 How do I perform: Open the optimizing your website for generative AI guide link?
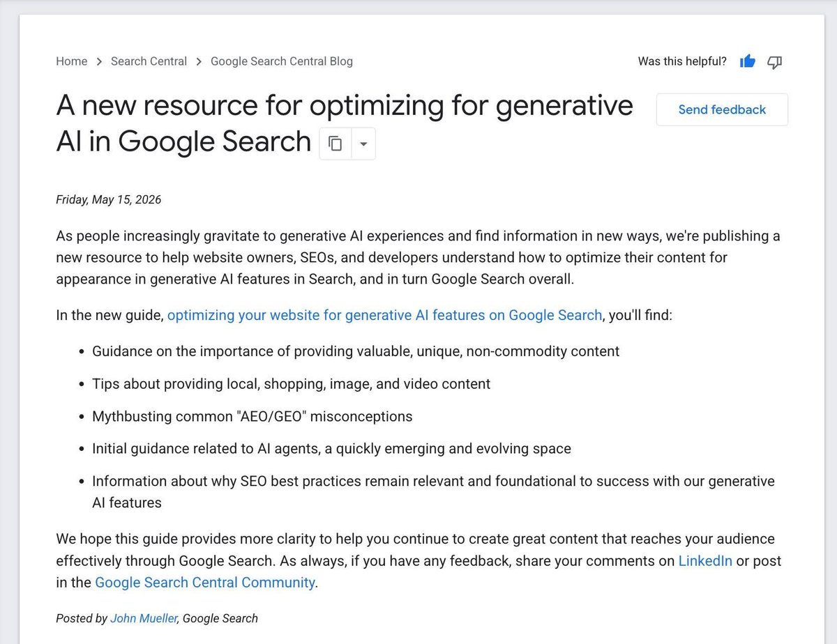384,315
